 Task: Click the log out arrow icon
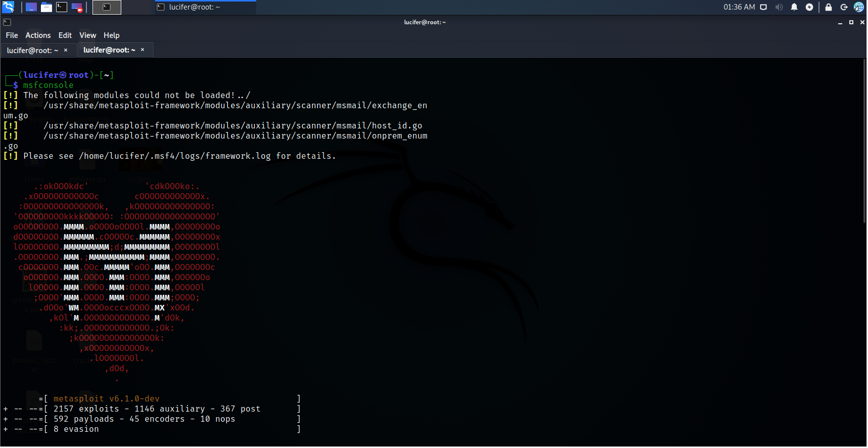coord(844,7)
